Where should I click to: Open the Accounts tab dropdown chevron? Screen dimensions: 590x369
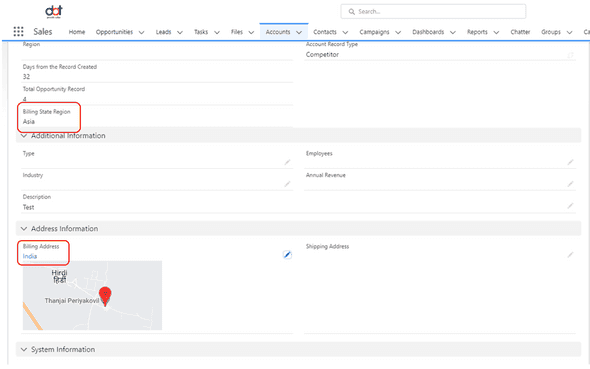[299, 32]
